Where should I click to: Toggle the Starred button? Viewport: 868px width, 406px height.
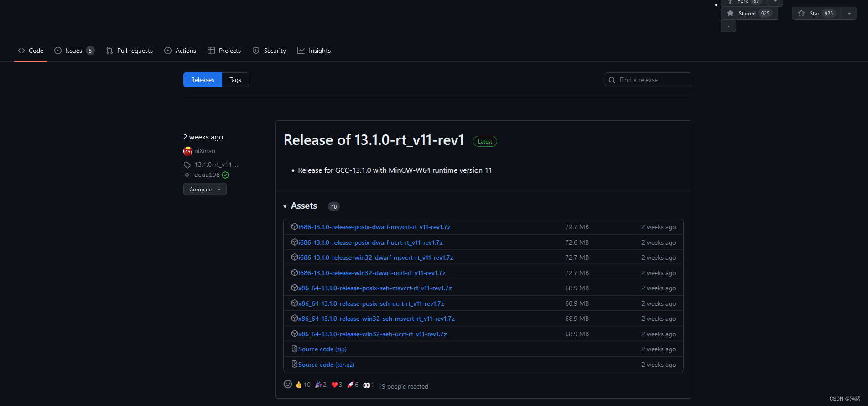point(749,14)
